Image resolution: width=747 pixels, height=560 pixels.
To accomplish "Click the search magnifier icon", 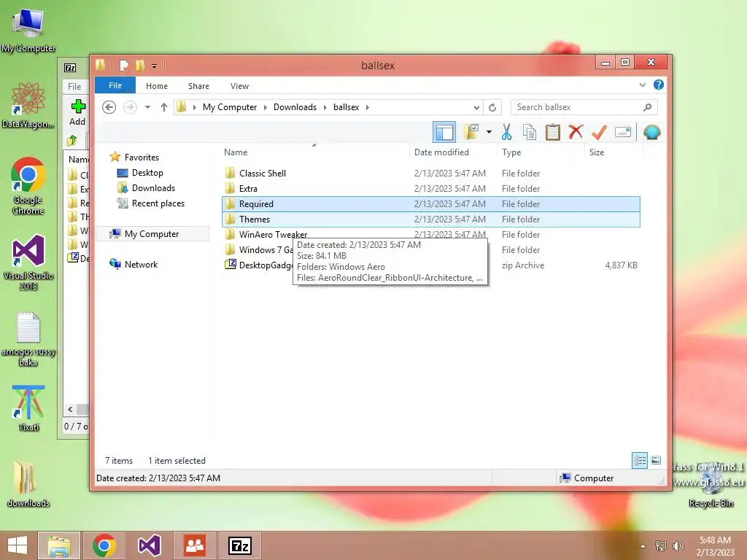I will 648,107.
